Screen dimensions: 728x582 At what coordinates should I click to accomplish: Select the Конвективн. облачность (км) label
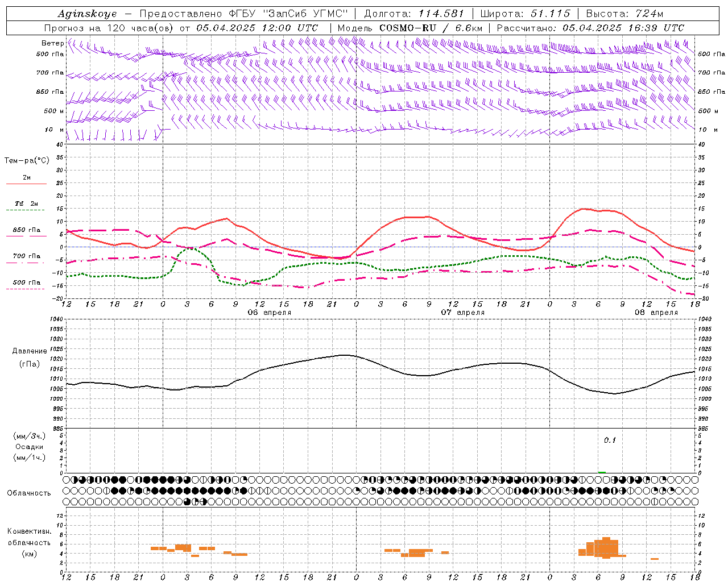click(30, 542)
